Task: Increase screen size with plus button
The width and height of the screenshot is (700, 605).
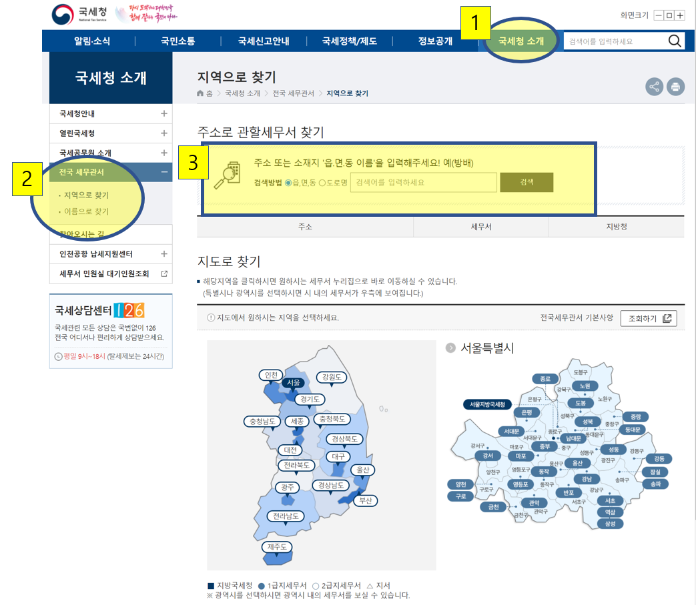Action: point(680,15)
